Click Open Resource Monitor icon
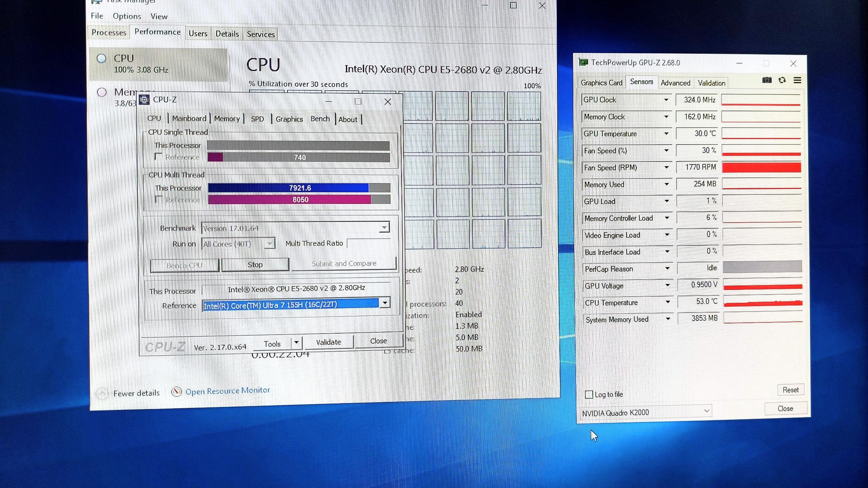 [x=176, y=392]
